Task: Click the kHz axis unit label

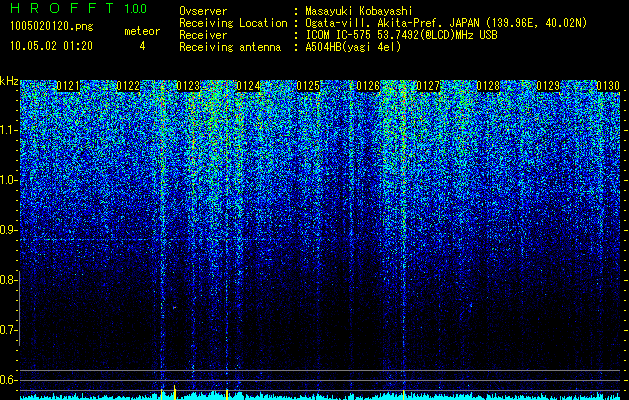Action: (9, 81)
